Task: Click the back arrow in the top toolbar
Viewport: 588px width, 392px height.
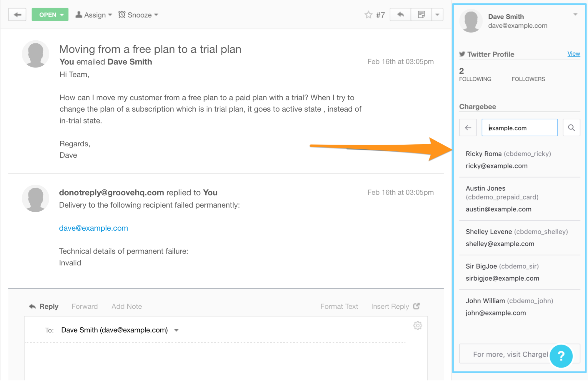Action: click(17, 15)
